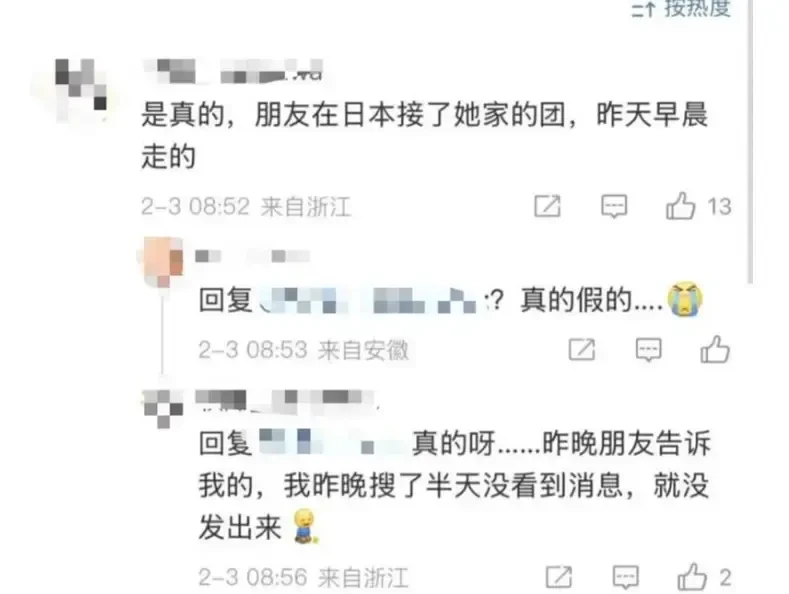This screenshot has height=594, width=789.
Task: Share the first comment from 浙江 at 08:52
Action: point(547,206)
